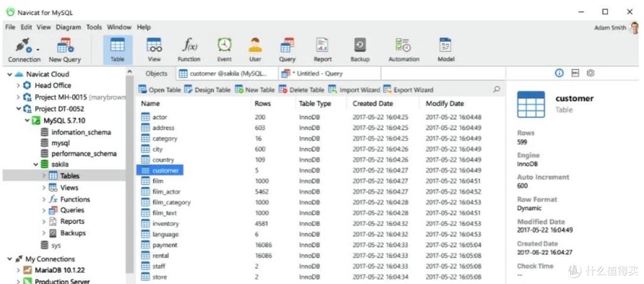Switch to the Objects tab
The image size is (644, 284).
tap(156, 73)
